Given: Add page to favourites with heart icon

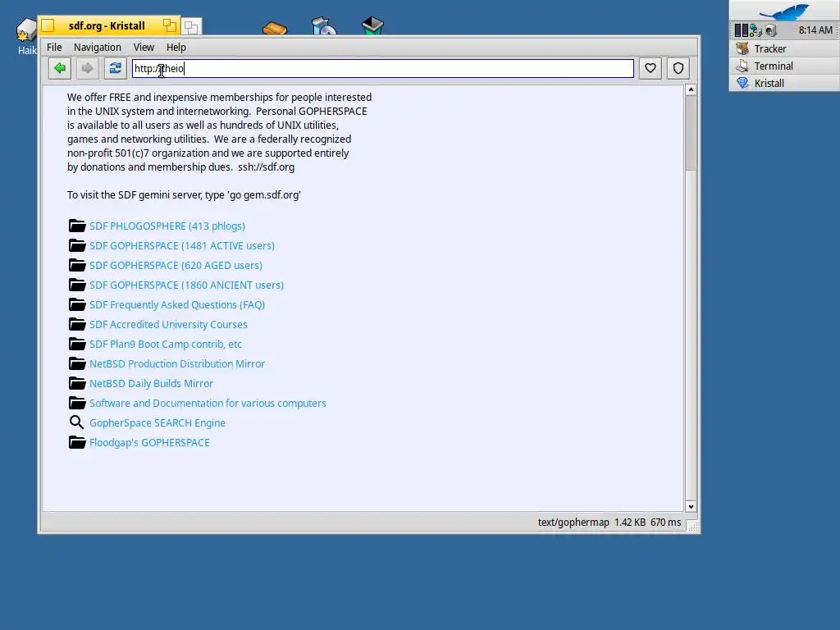Looking at the screenshot, I should [x=651, y=69].
